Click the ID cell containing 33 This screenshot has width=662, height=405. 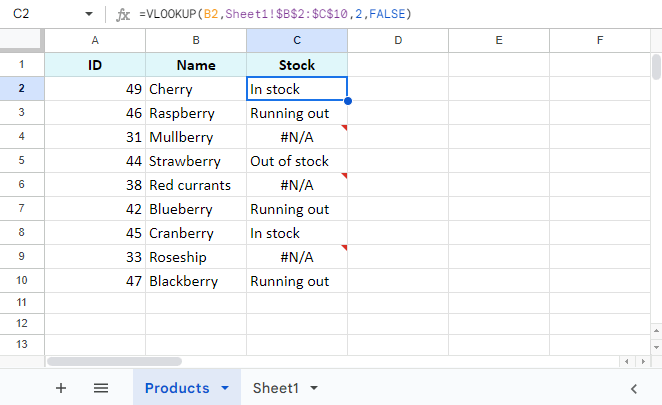95,257
